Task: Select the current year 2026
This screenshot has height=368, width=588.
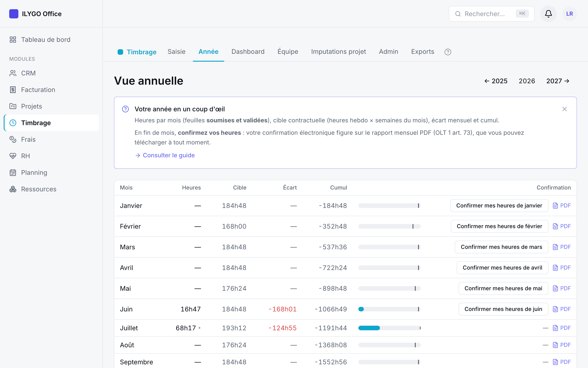Action: [x=527, y=81]
